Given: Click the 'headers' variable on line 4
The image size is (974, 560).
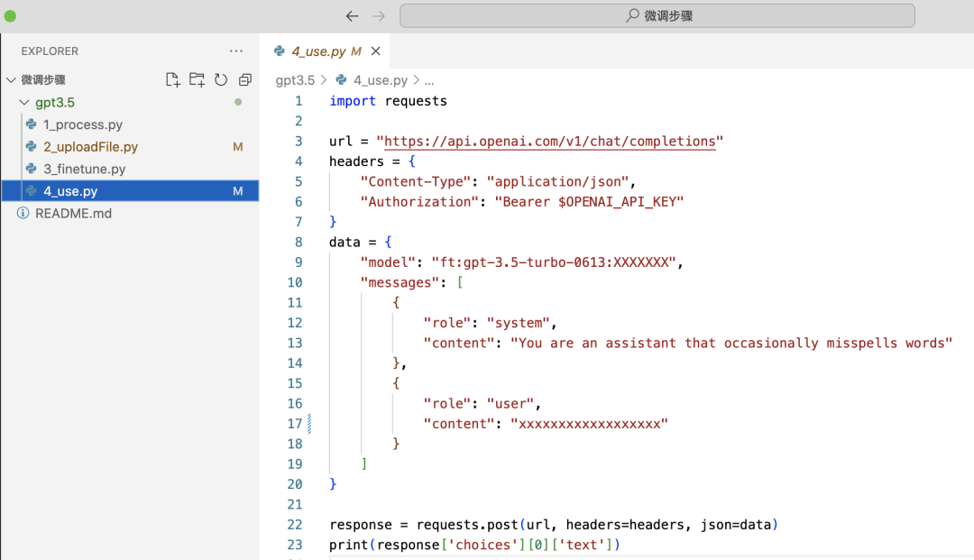Looking at the screenshot, I should (356, 161).
